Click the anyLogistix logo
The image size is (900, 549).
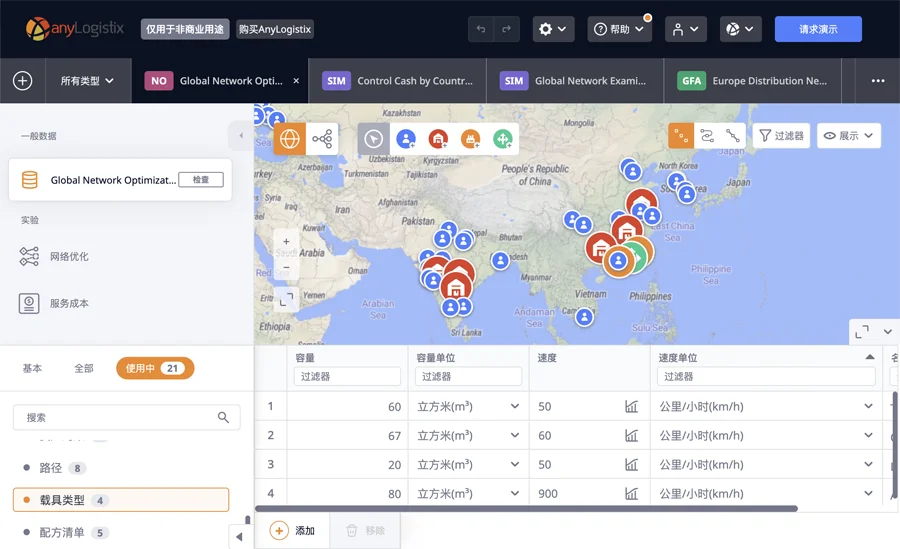coord(75,29)
